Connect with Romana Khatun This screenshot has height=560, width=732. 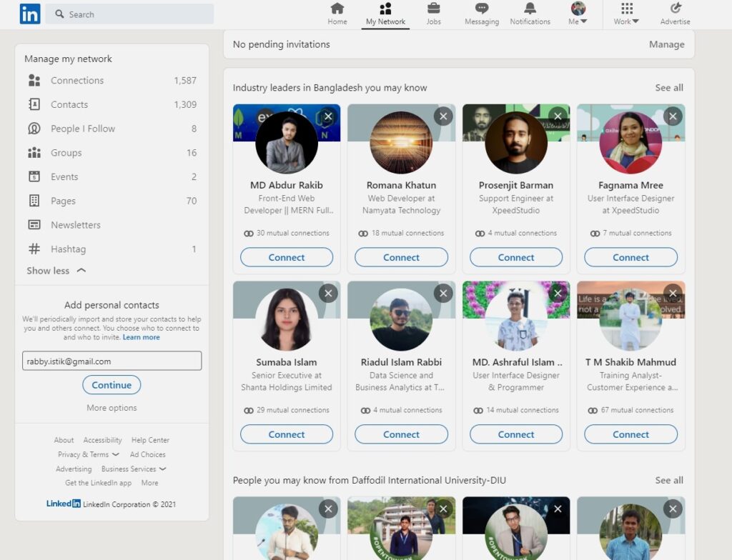click(x=402, y=257)
